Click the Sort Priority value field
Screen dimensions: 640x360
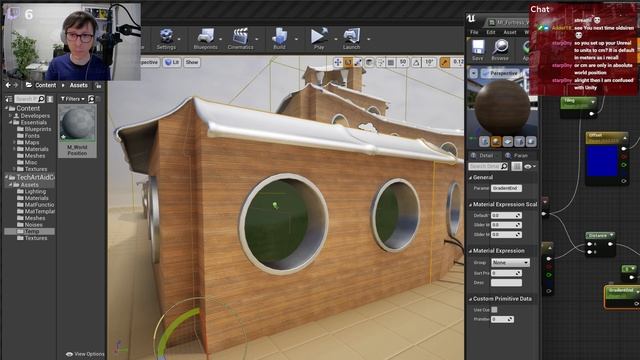(506, 273)
